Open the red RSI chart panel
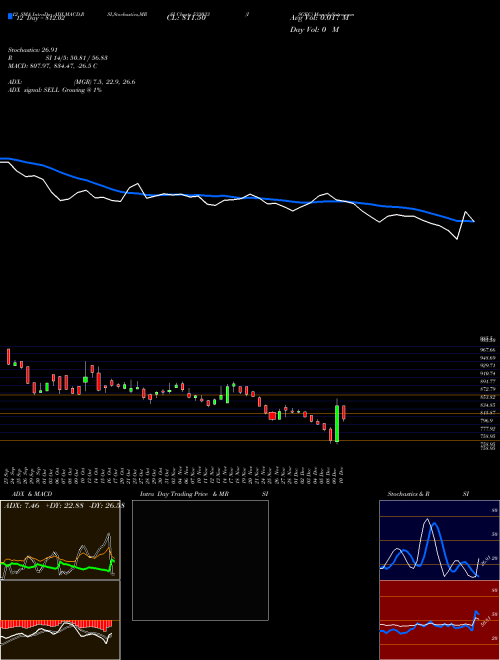Screen dimensions: 500x660 439,620
